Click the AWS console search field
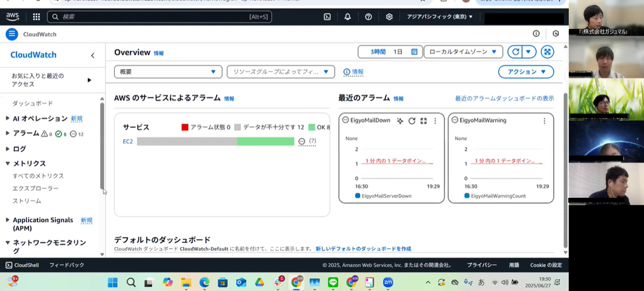The height and width of the screenshot is (291, 644). pyautogui.click(x=159, y=17)
